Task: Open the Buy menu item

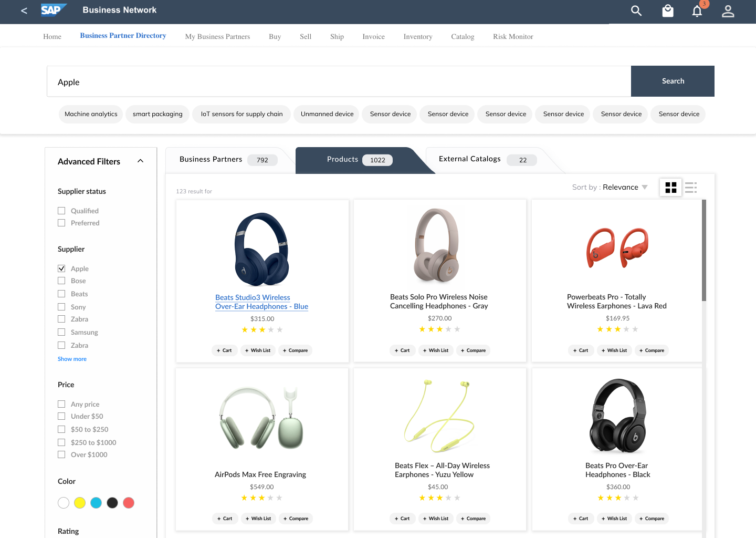Action: [x=275, y=37]
